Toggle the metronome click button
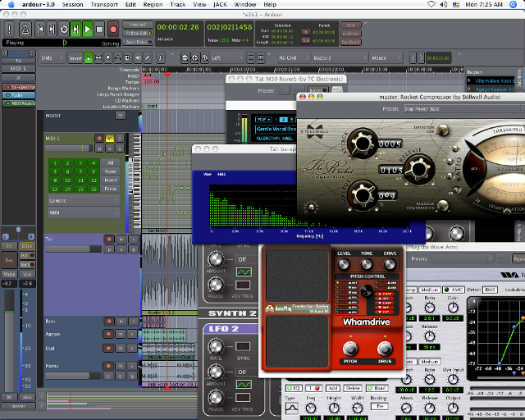The image size is (525, 420). pyautogui.click(x=25, y=30)
